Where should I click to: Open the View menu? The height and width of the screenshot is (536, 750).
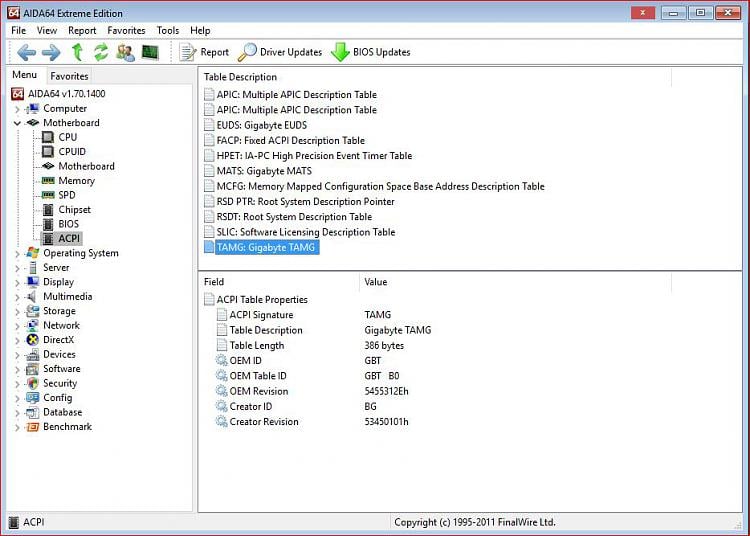47,31
